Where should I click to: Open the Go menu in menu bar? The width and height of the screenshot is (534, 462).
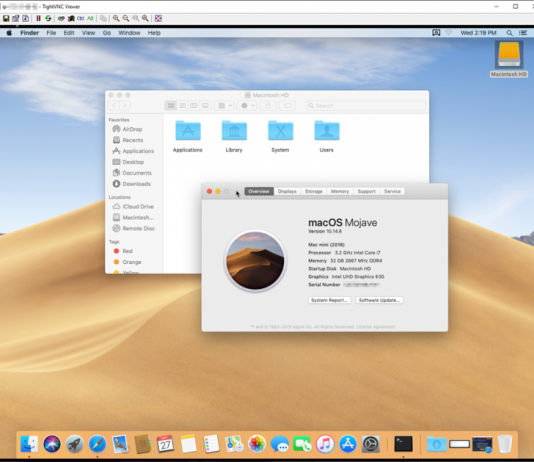[107, 33]
